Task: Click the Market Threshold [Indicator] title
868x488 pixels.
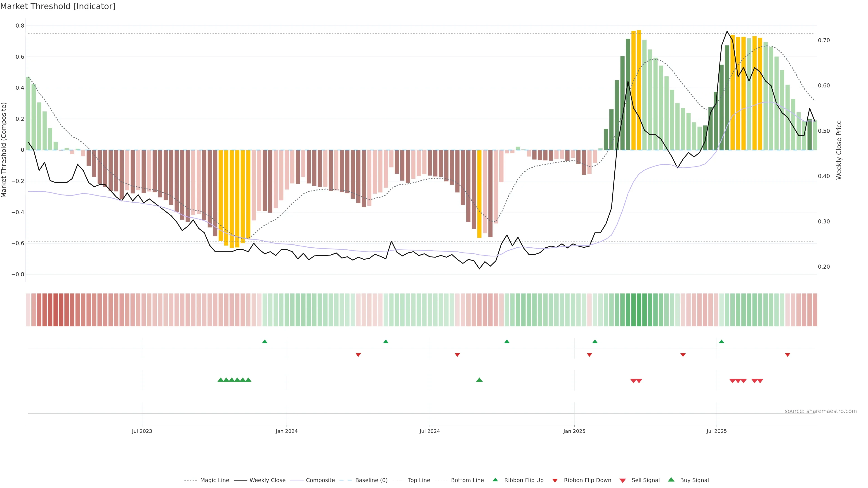Action: [58, 6]
